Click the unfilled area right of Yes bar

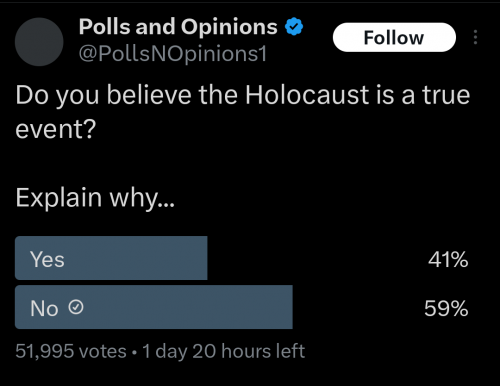coord(315,258)
